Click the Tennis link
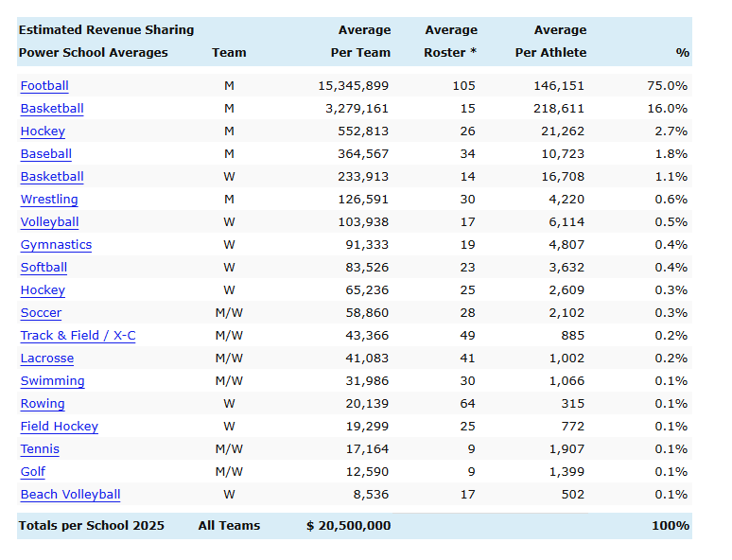This screenshot has height=560, width=732. (x=40, y=449)
